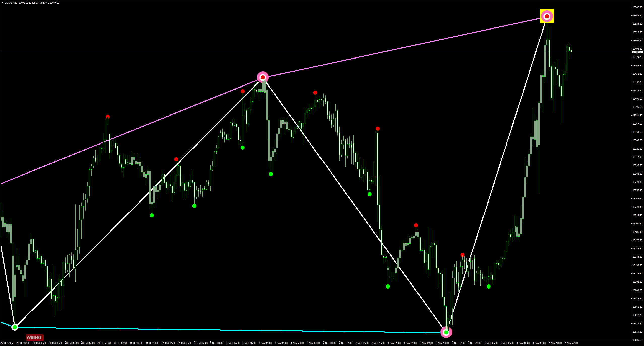Click red dot atop the 2 Nov 20:00 spike
The image size is (644, 346).
(x=377, y=129)
